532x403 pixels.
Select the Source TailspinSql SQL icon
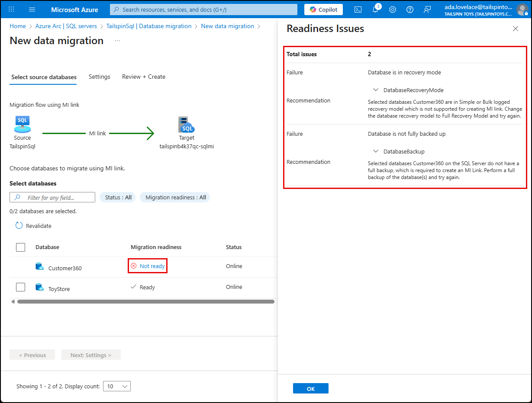click(x=22, y=124)
